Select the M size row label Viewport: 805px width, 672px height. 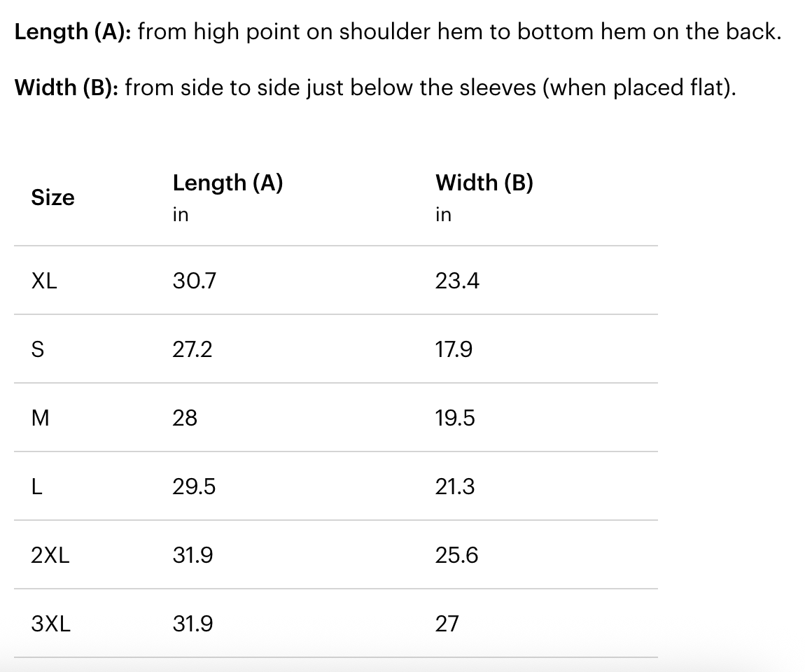pyautogui.click(x=41, y=419)
